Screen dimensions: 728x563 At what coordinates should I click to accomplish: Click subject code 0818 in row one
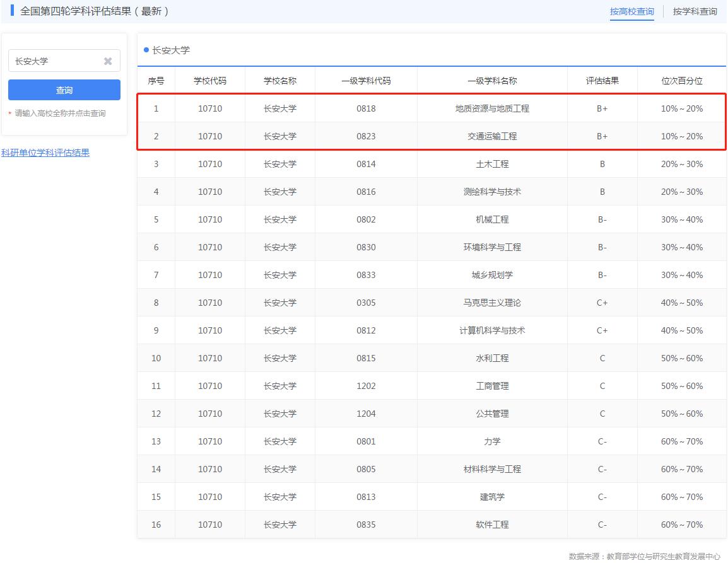click(365, 108)
